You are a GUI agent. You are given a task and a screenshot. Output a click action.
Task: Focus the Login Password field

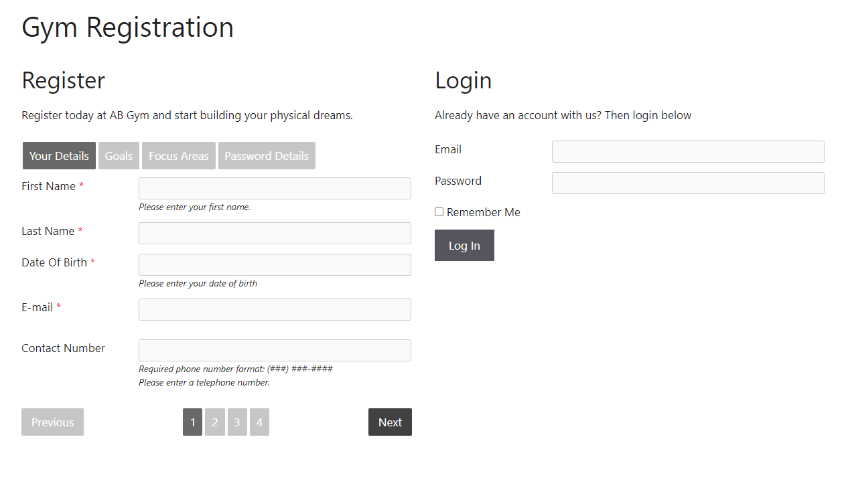(x=688, y=183)
